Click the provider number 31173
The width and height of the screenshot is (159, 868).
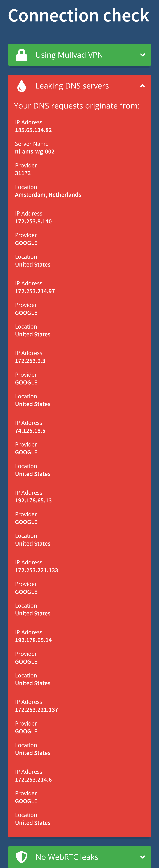23,173
